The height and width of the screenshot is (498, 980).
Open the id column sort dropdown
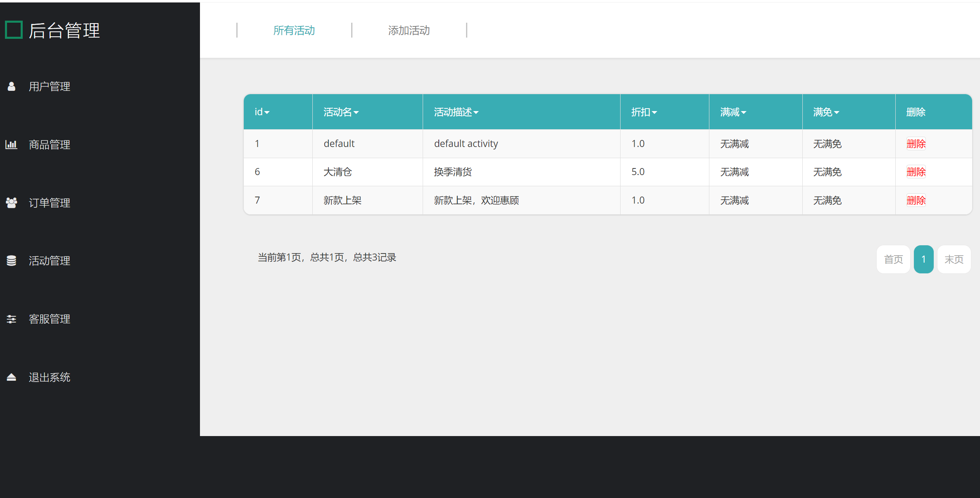pos(268,112)
